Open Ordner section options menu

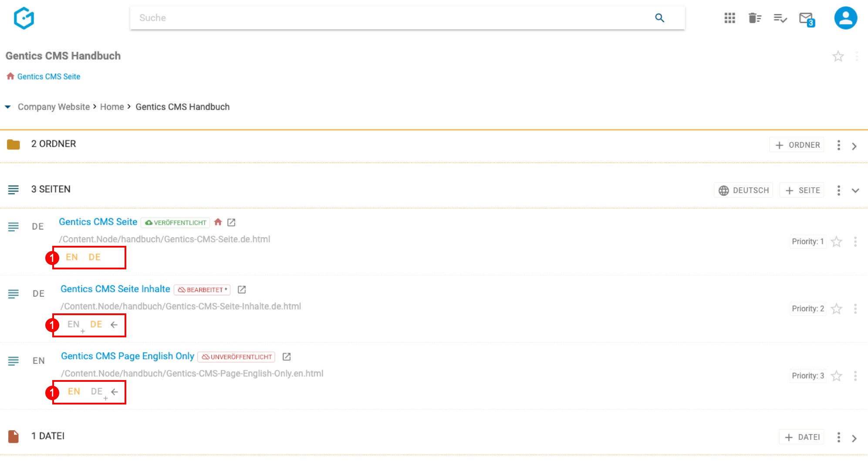coord(839,145)
